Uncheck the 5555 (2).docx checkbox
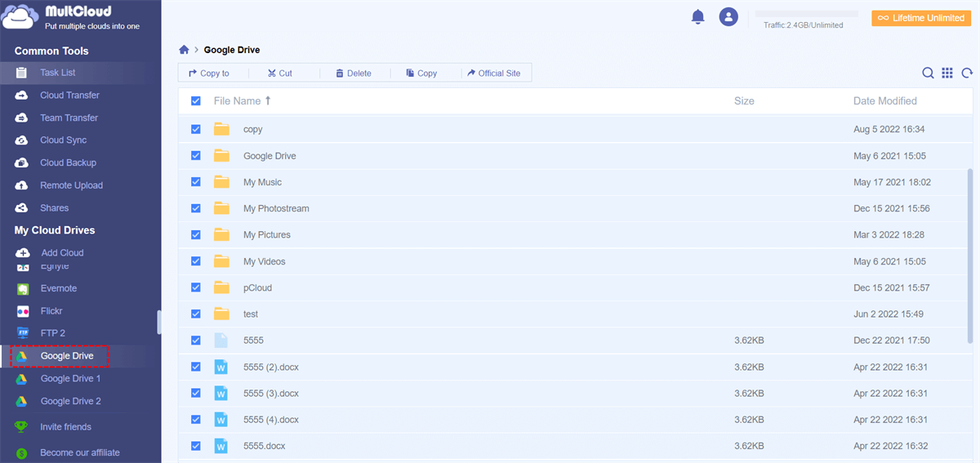 coord(196,367)
